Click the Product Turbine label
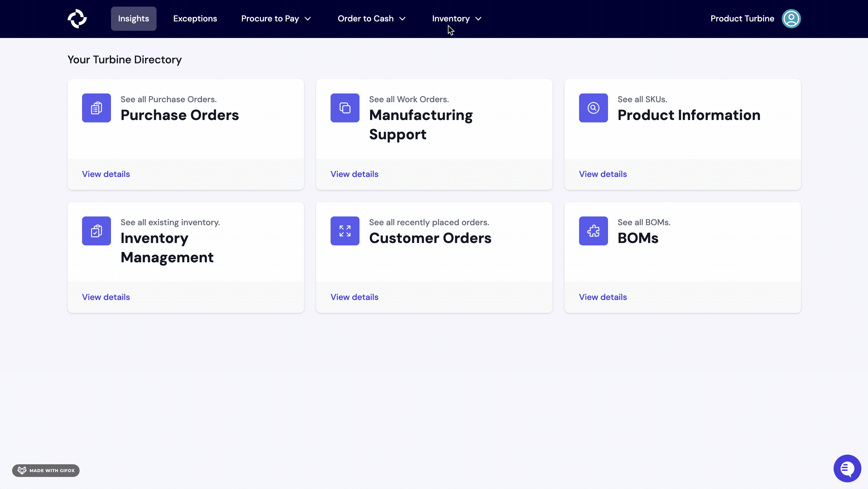This screenshot has width=868, height=489. [x=742, y=18]
